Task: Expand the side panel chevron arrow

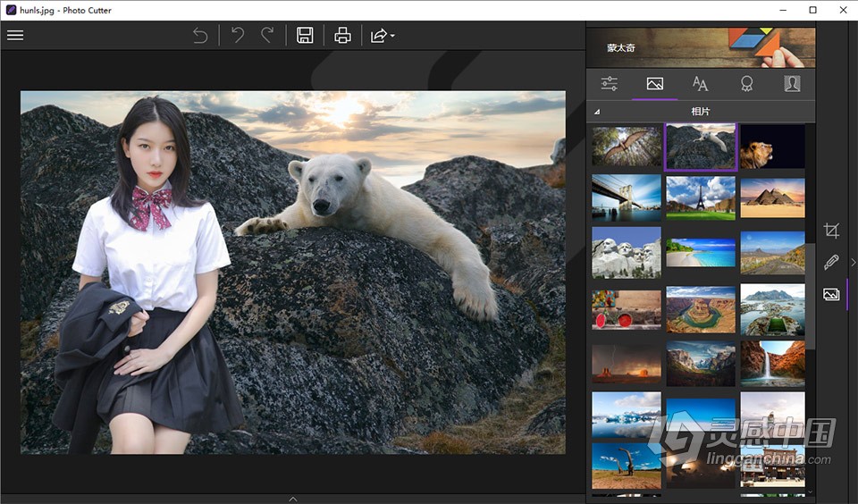Action: [x=853, y=263]
